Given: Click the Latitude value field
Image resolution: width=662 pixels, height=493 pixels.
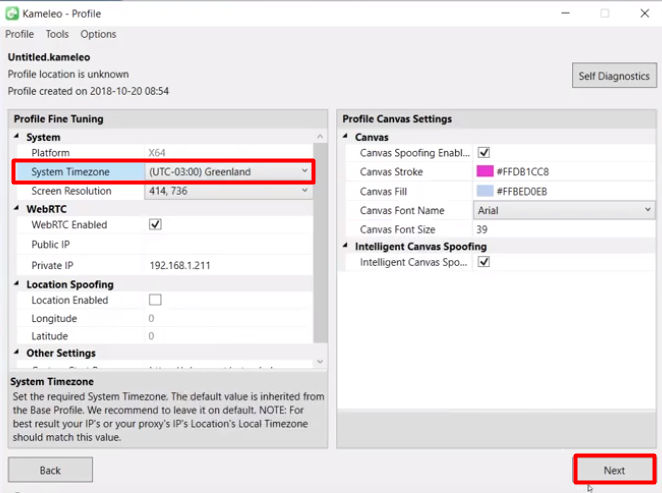Looking at the screenshot, I should (228, 336).
